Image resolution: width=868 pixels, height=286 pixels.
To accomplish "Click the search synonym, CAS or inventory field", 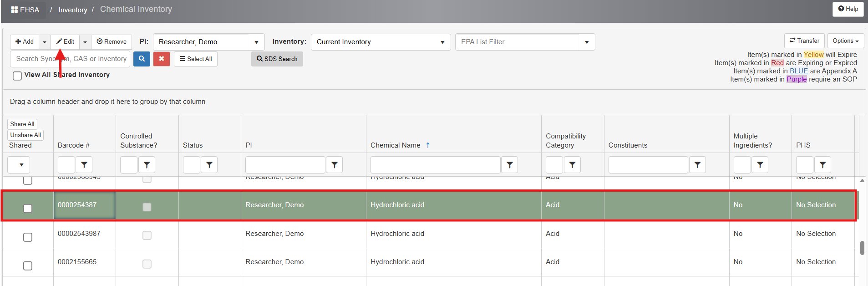I will pos(70,59).
